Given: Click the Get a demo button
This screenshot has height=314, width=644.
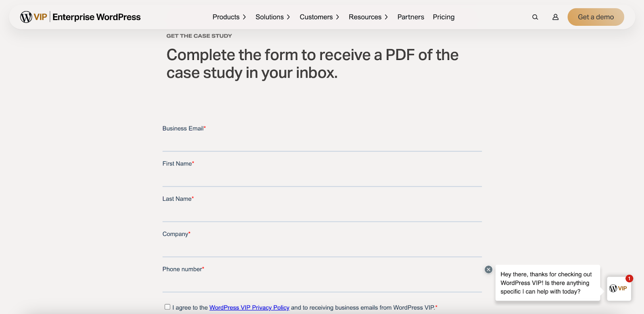Looking at the screenshot, I should (595, 17).
